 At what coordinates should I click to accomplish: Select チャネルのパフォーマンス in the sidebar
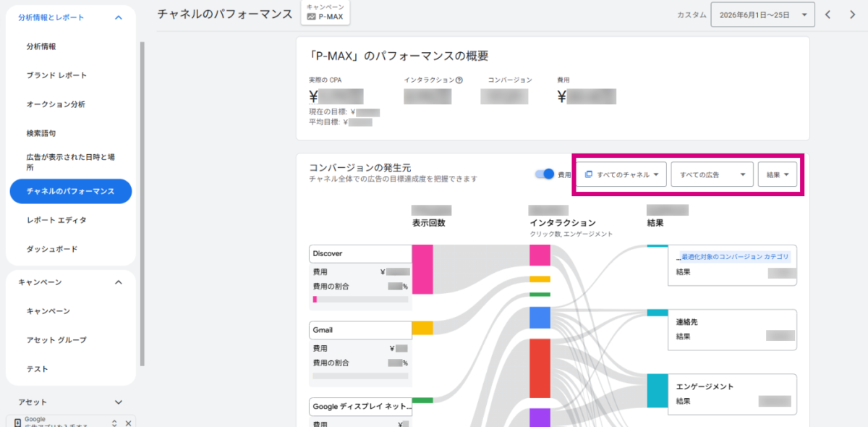click(71, 191)
